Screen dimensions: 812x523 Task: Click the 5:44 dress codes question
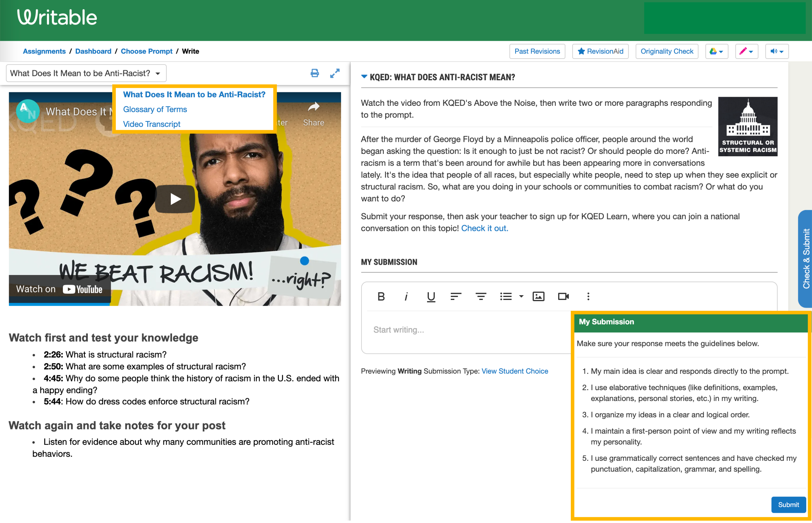[146, 402]
